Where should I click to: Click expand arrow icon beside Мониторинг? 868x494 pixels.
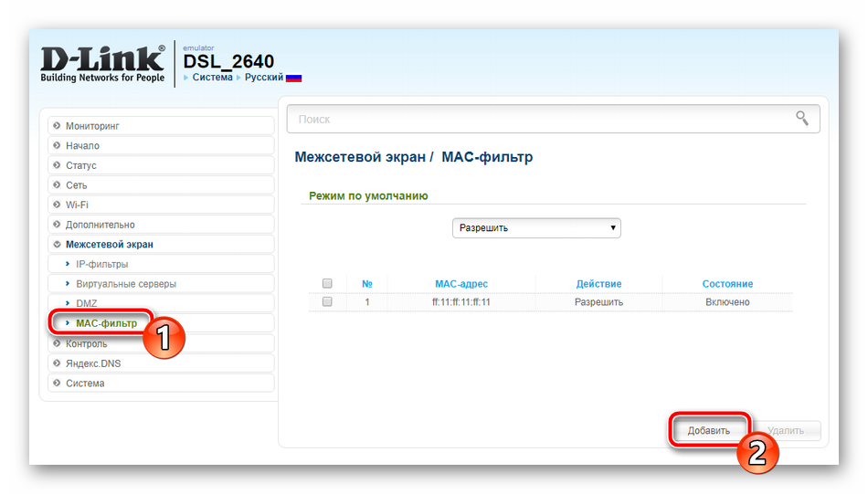57,126
